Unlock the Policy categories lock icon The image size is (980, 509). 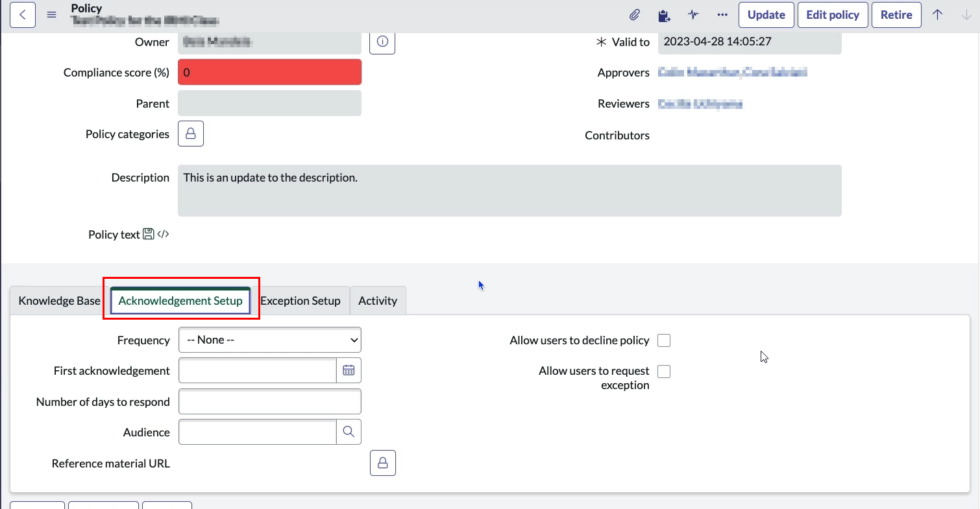coord(191,134)
